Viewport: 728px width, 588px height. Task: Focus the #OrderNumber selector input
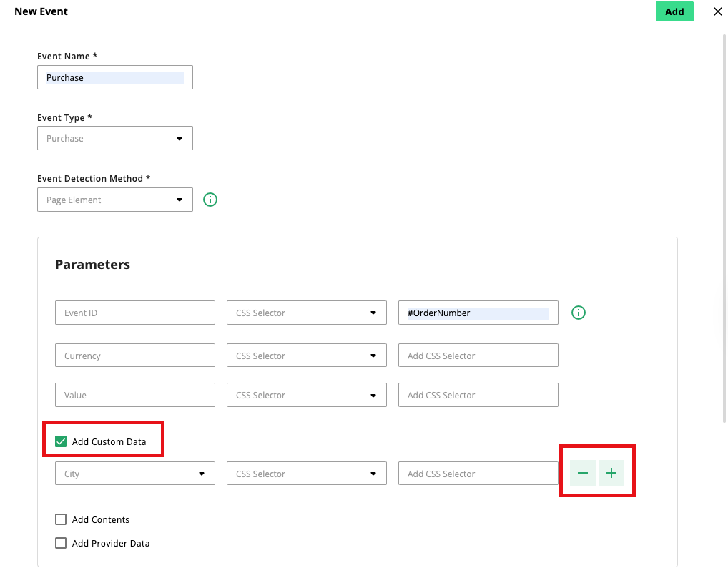click(478, 313)
